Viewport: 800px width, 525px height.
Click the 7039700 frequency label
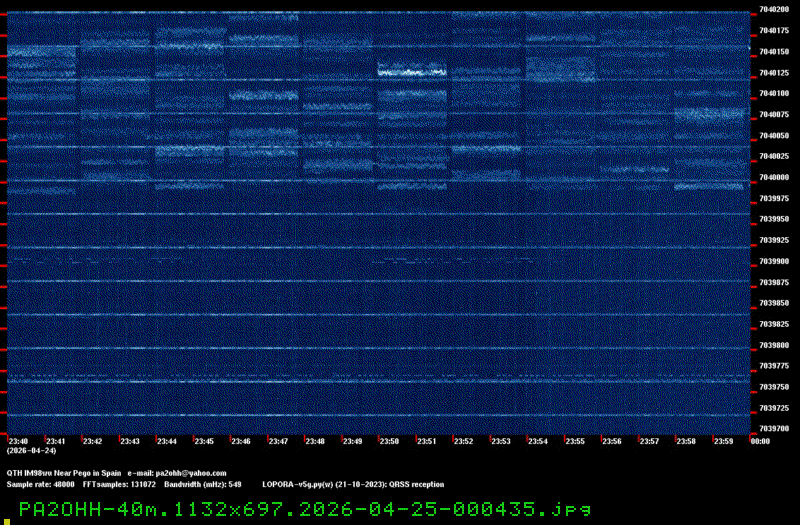click(774, 429)
